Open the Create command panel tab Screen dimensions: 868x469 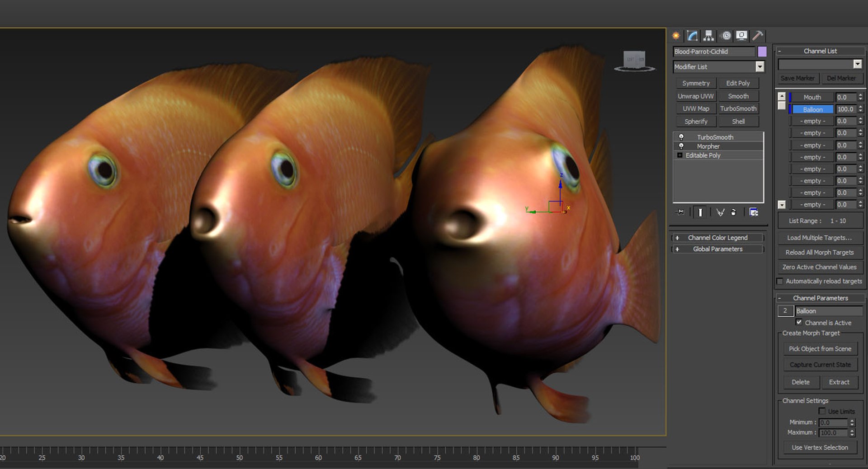click(x=676, y=36)
